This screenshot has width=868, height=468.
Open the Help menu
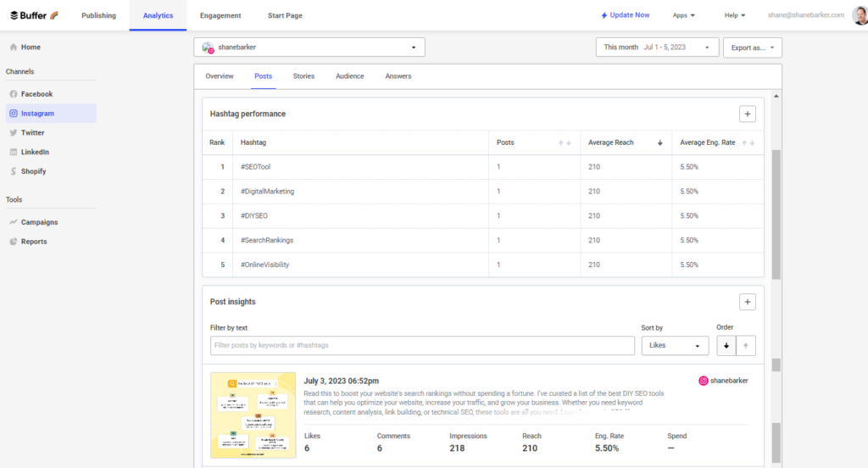coord(735,15)
